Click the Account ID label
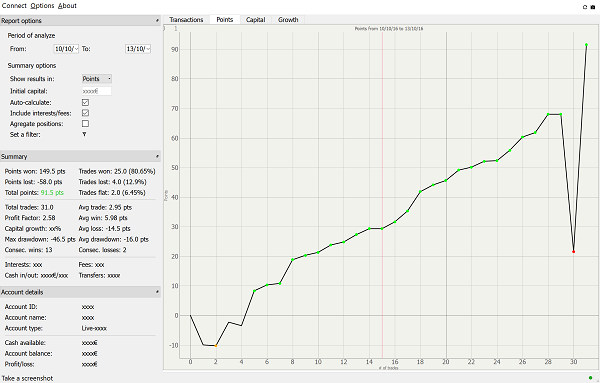The image size is (600, 383). 21,306
